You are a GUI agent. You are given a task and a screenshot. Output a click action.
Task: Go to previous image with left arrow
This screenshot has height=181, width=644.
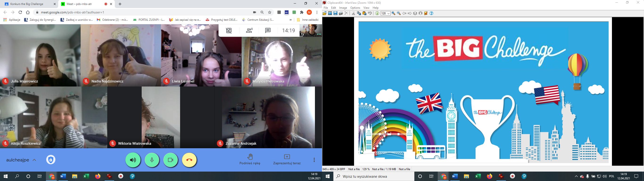[404, 13]
